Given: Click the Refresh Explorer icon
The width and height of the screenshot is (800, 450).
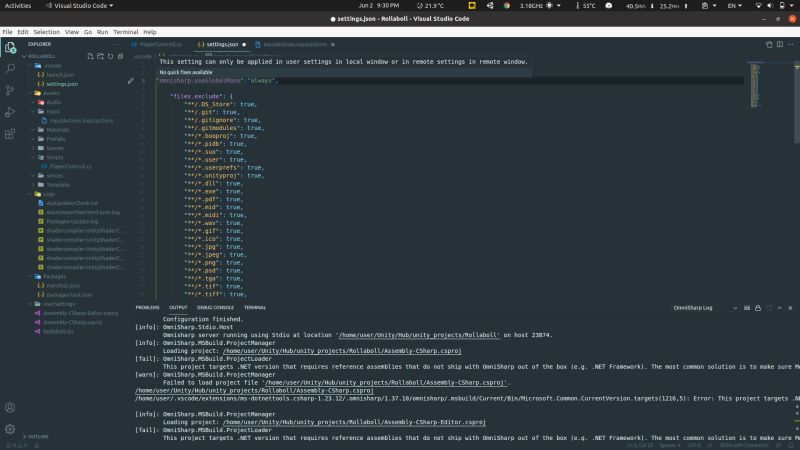Looking at the screenshot, I should tap(110, 56).
